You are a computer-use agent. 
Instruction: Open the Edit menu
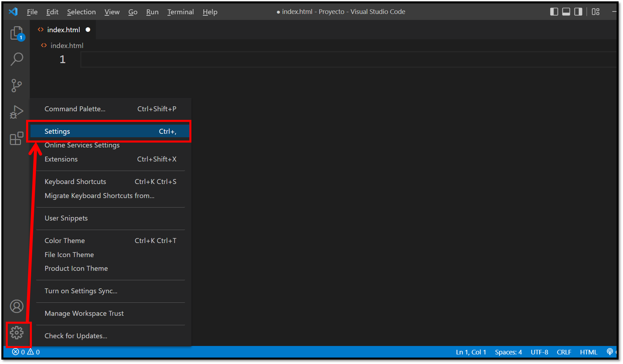(x=52, y=12)
